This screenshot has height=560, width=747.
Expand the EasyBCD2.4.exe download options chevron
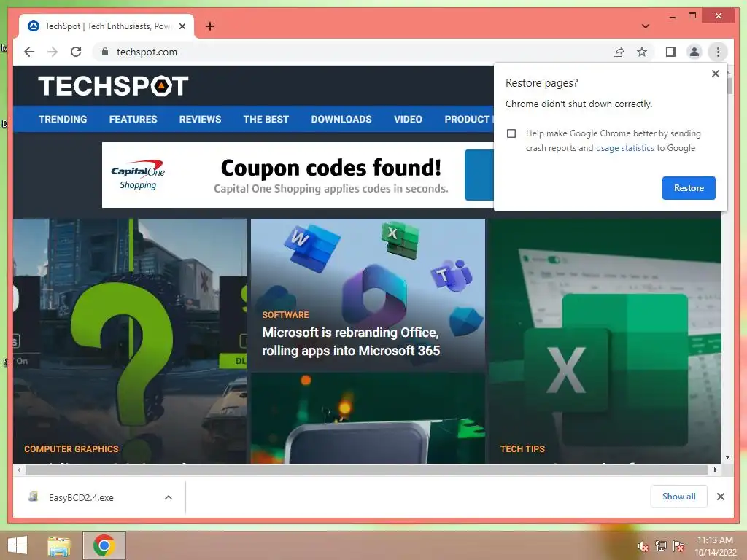[x=169, y=497]
